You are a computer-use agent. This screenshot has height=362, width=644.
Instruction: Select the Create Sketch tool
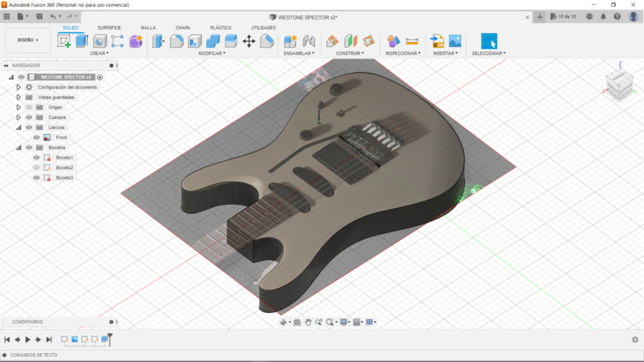coord(64,41)
